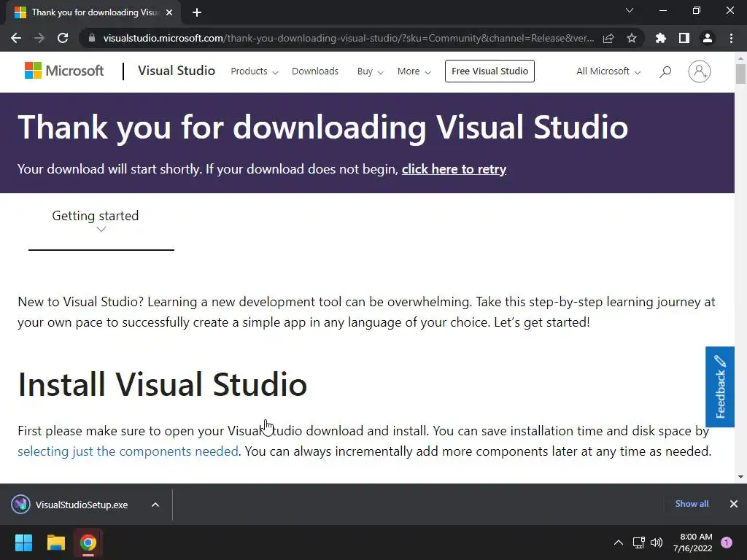Click the 'click here to retry' link
The height and width of the screenshot is (560, 747).
(454, 169)
